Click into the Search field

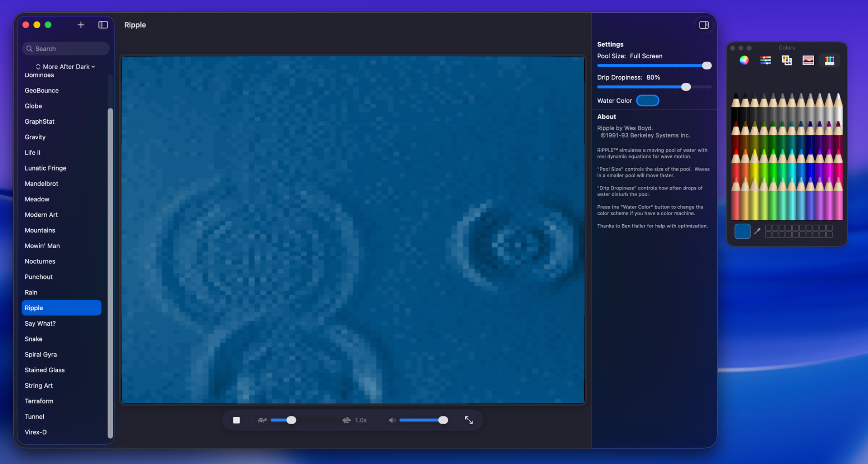(66, 49)
